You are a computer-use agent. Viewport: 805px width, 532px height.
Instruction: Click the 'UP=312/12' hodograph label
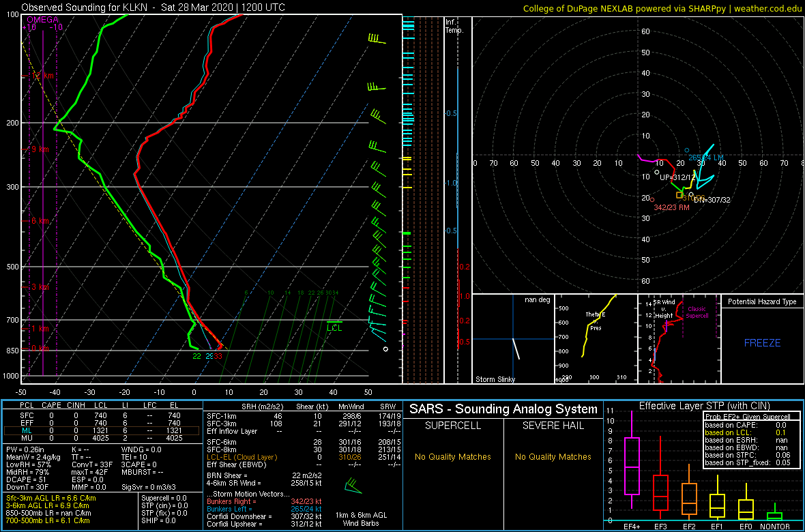(x=677, y=177)
